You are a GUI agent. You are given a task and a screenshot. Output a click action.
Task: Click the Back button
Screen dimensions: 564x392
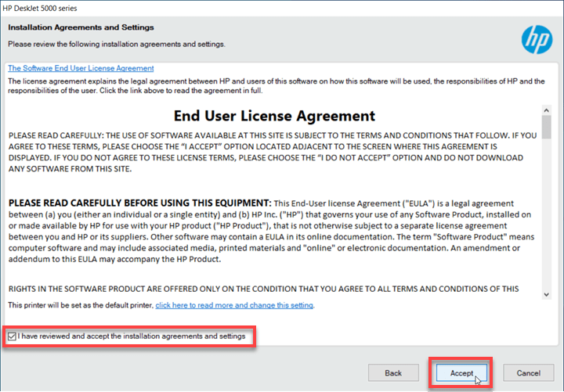pos(393,373)
